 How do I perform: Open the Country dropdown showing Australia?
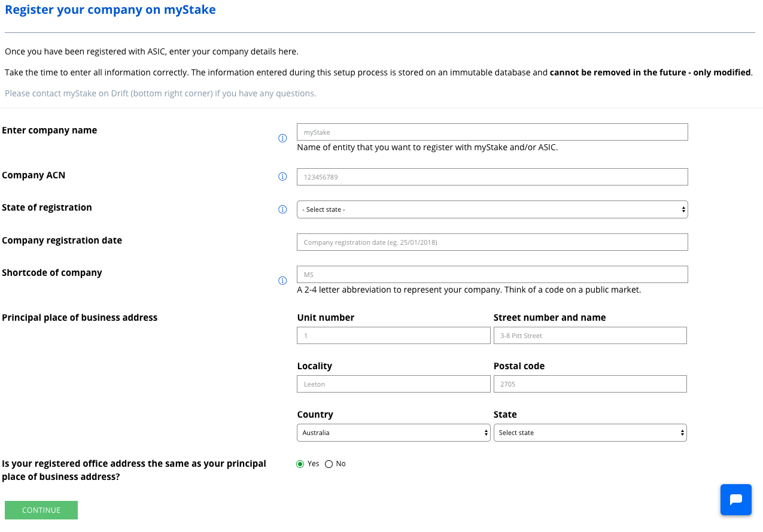coord(393,433)
